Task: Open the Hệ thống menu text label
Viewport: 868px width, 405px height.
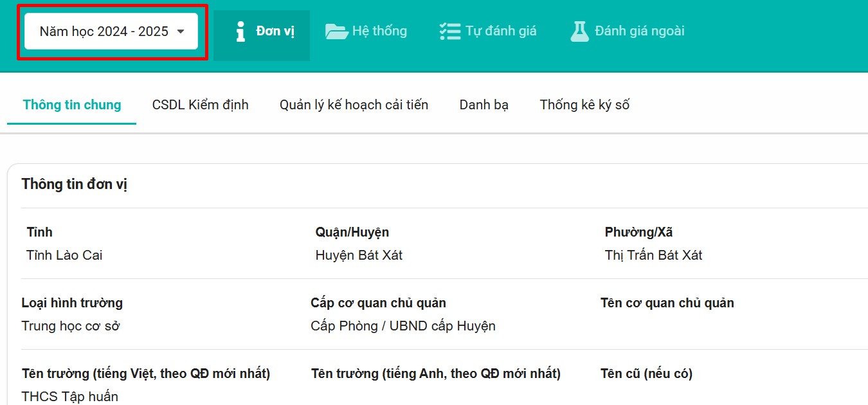Action: point(379,31)
